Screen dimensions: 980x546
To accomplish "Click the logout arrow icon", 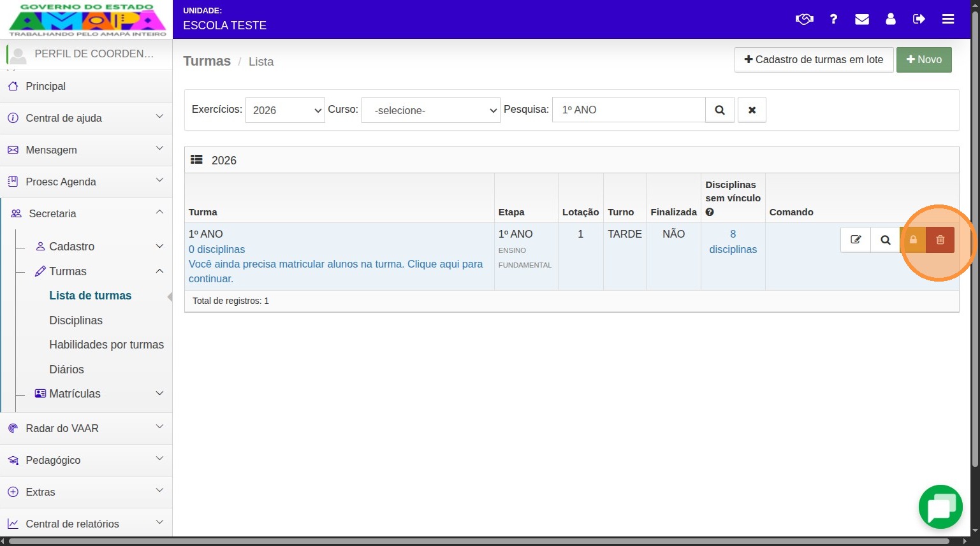I will (x=919, y=19).
